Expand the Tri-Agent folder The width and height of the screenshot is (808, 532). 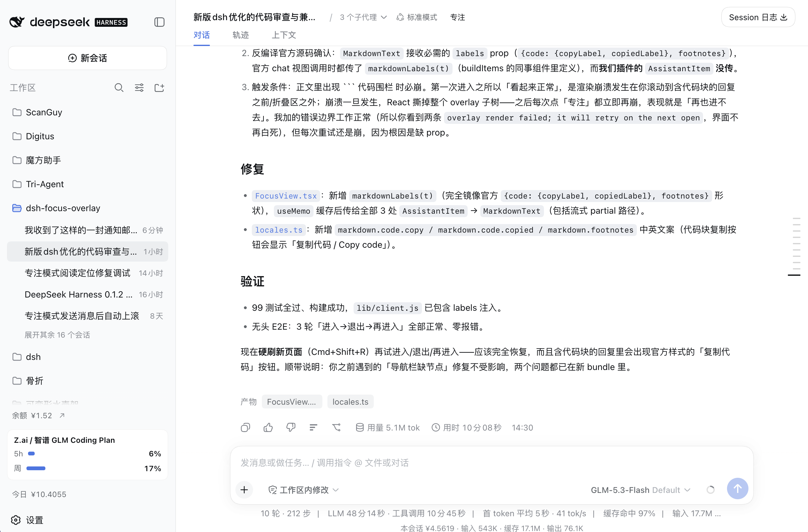[x=88, y=184]
